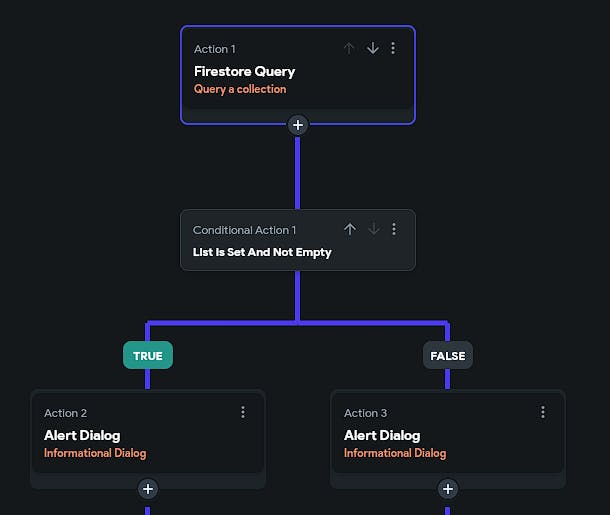
Task: Move Conditional Action 1 up
Action: pos(350,229)
